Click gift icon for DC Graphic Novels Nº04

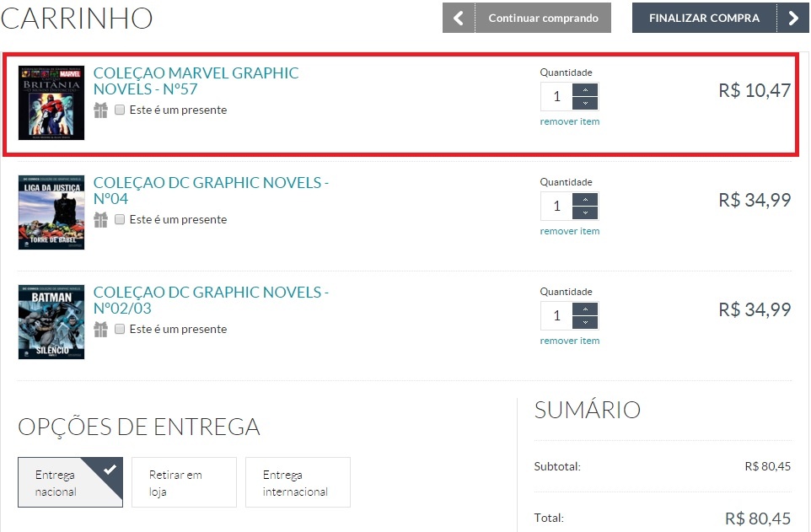click(x=101, y=220)
